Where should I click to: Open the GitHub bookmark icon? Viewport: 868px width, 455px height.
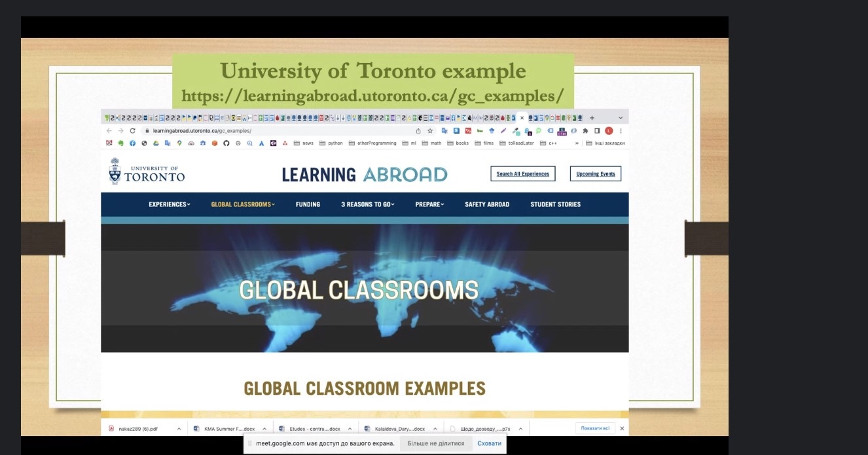(226, 143)
